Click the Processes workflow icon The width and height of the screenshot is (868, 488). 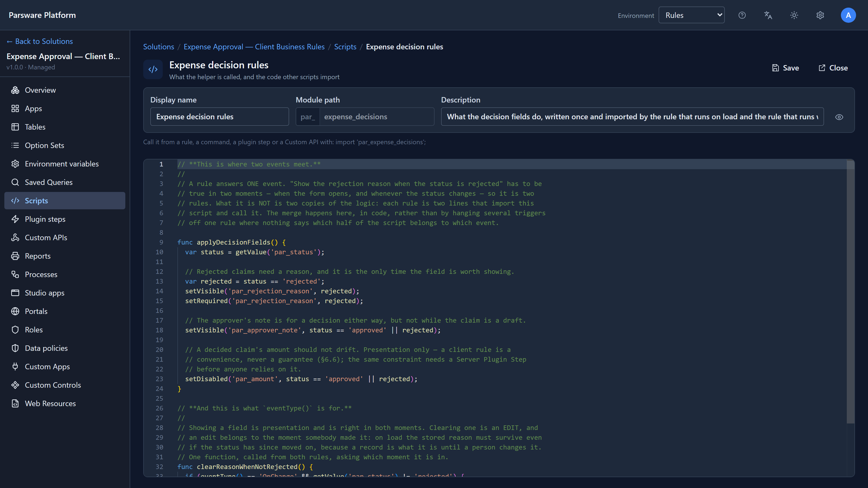15,274
